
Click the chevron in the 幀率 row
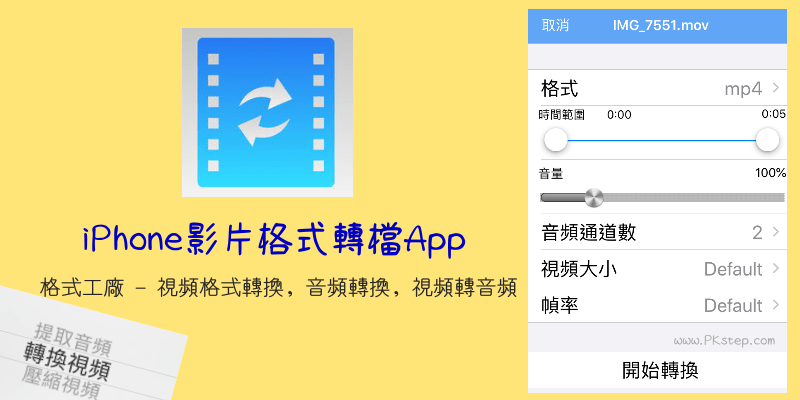776,305
